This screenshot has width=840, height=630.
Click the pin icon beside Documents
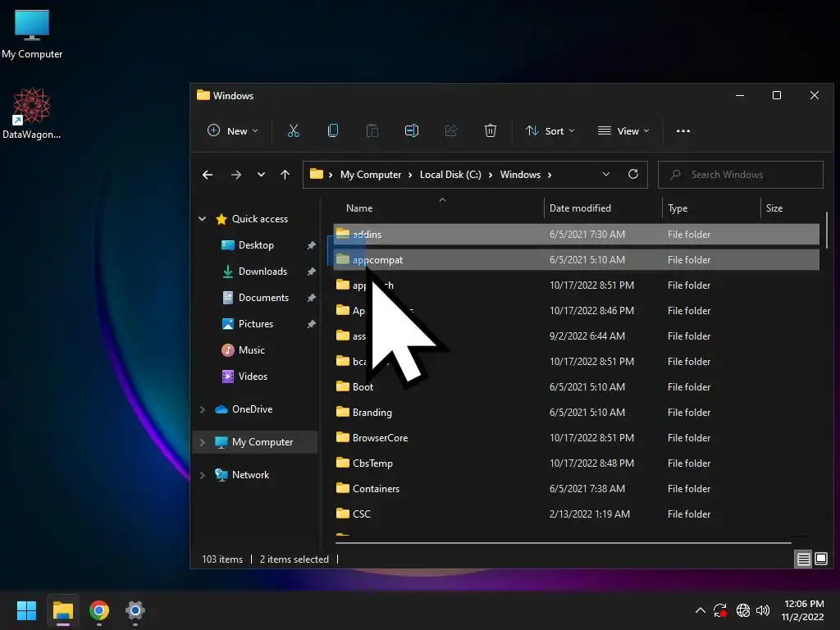coord(311,298)
